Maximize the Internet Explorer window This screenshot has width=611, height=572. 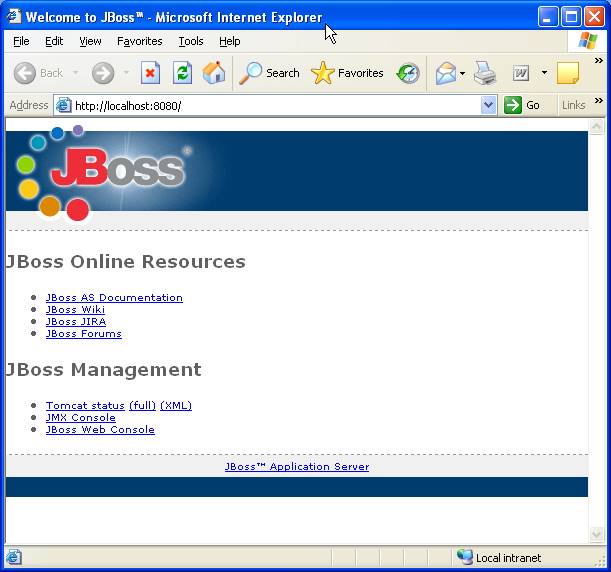point(571,17)
